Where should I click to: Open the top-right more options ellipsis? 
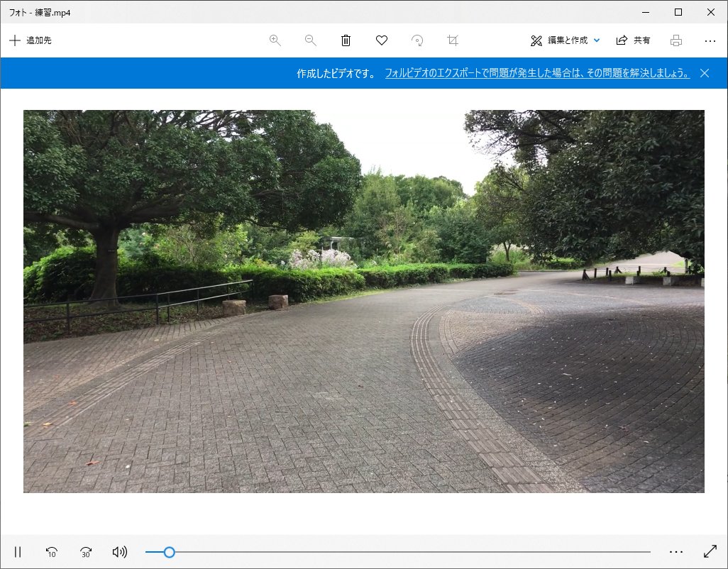pos(710,40)
